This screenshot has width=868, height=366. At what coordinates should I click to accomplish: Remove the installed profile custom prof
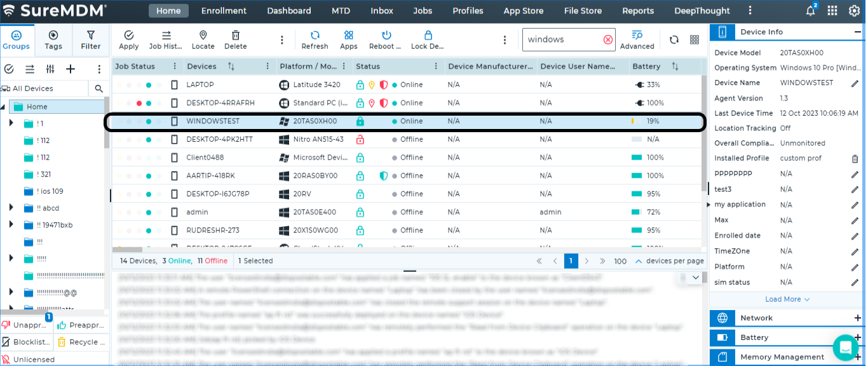(855, 158)
